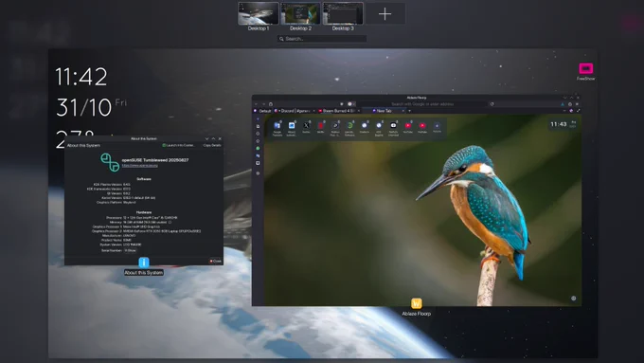Switch to Discord tab in Floorp
The height and width of the screenshot is (363, 644).
point(295,111)
